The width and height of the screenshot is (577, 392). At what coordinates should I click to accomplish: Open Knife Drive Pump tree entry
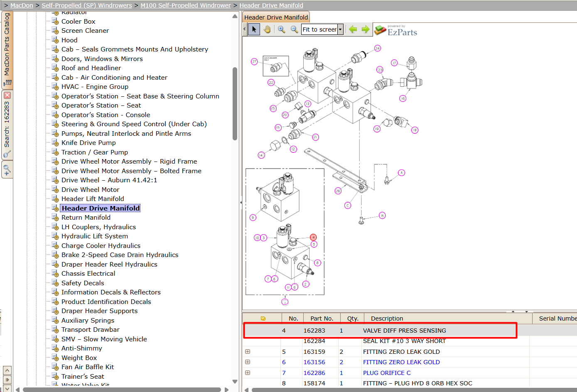click(x=88, y=143)
